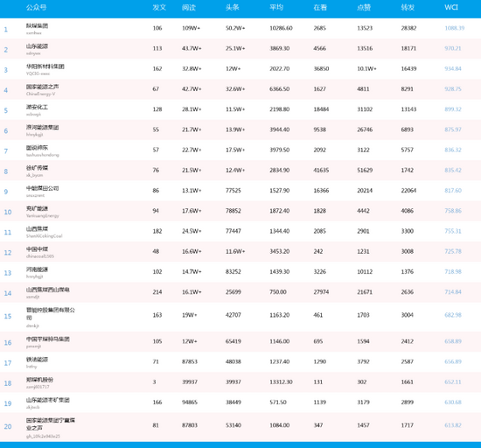Open the 国家能源之声 account entry
Image resolution: width=481 pixels, height=448 pixels.
coord(42,87)
